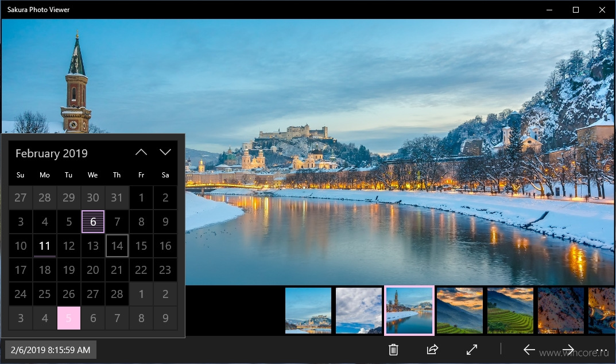Select February 24 in the calendar
Image resolution: width=616 pixels, height=364 pixels.
pyautogui.click(x=21, y=294)
